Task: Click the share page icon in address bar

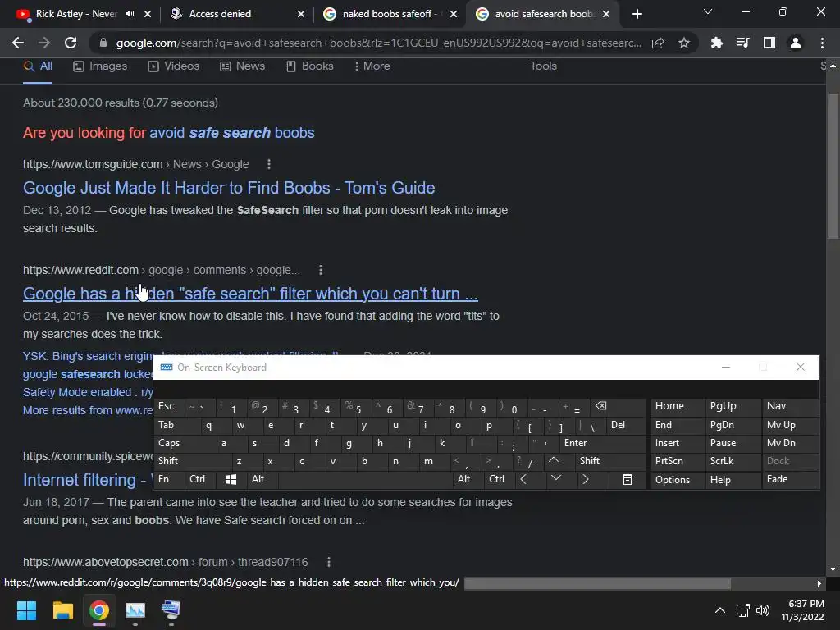Action: coord(658,43)
